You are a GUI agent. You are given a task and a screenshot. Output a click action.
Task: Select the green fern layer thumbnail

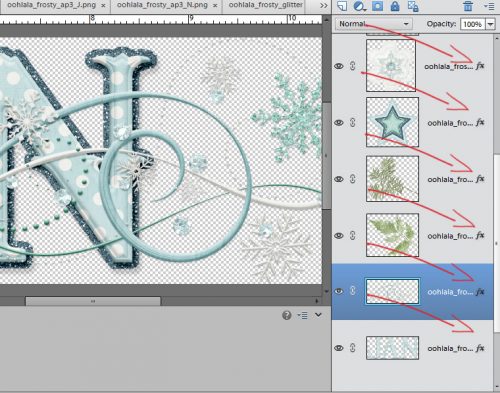[392, 235]
